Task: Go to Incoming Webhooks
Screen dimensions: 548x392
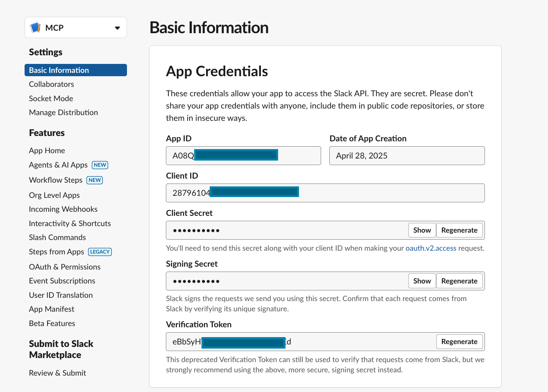Action: [63, 209]
